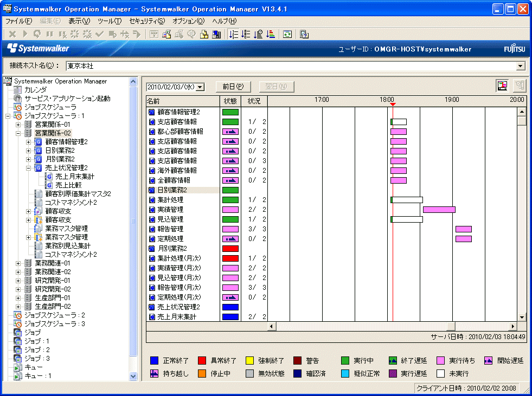Image resolution: width=532 pixels, height=396 pixels.
Task: Select the 報告管理(月次) row in the list
Action: click(x=183, y=288)
